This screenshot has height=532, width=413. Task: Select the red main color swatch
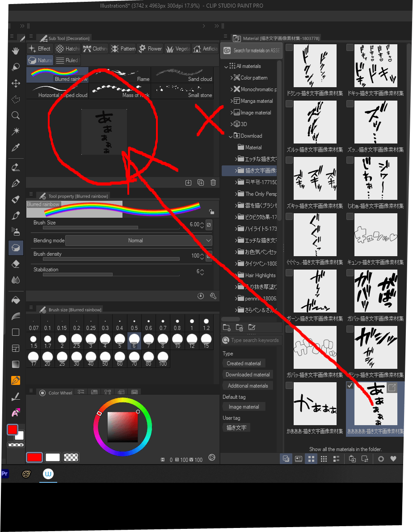click(34, 457)
